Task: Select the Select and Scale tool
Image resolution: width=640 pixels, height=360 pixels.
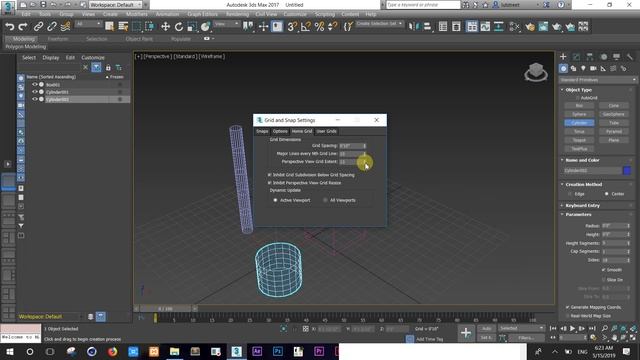Action: [x=192, y=27]
